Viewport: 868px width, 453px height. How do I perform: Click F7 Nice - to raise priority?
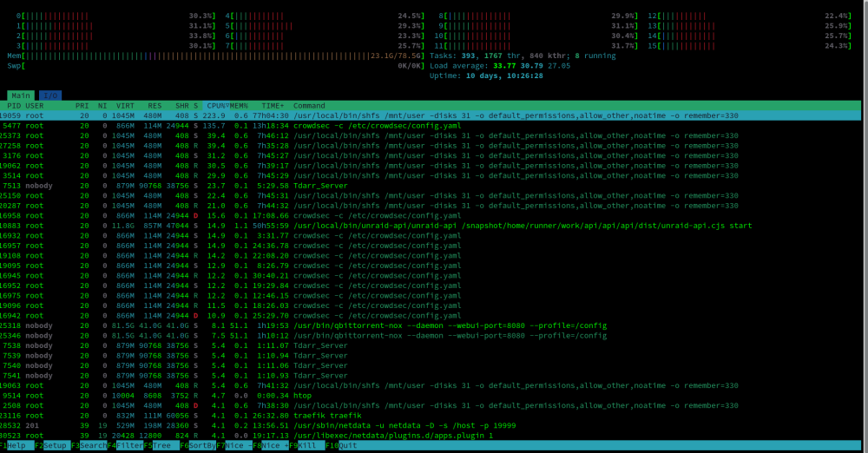click(x=233, y=445)
